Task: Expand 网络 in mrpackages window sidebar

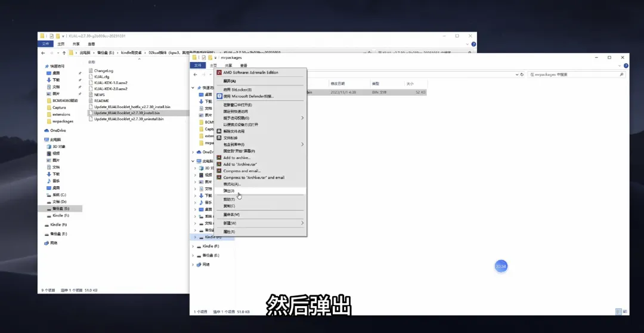Action: point(193,264)
